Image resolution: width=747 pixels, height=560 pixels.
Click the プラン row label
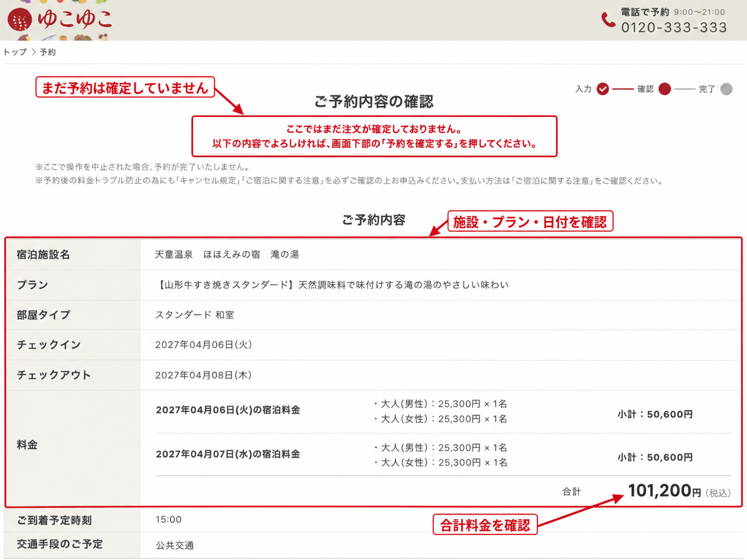32,285
